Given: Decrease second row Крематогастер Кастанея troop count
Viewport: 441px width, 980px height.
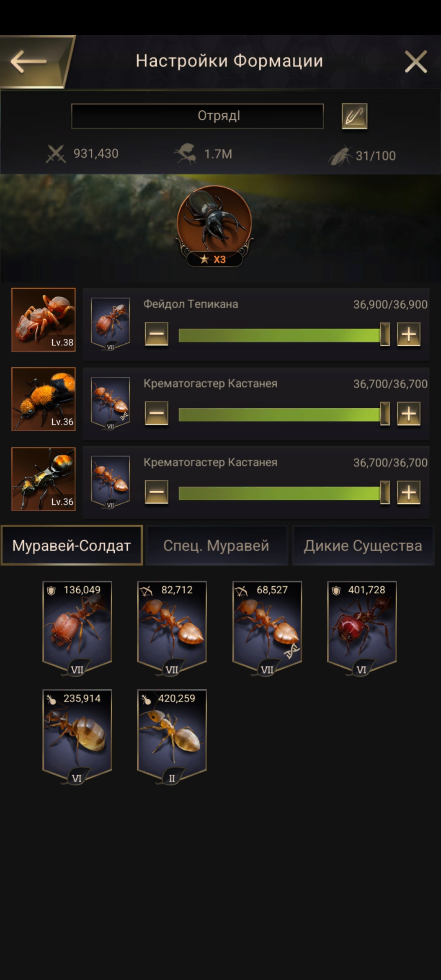Looking at the screenshot, I should [x=156, y=414].
